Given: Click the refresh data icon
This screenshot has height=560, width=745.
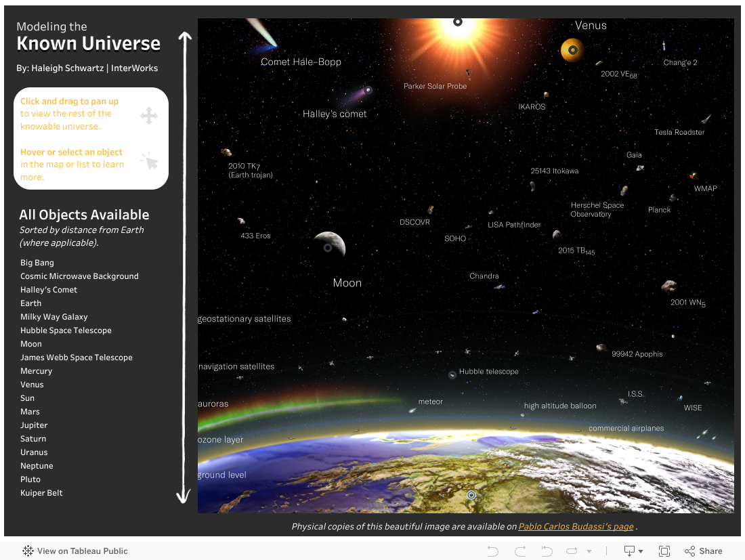Looking at the screenshot, I should tap(572, 551).
